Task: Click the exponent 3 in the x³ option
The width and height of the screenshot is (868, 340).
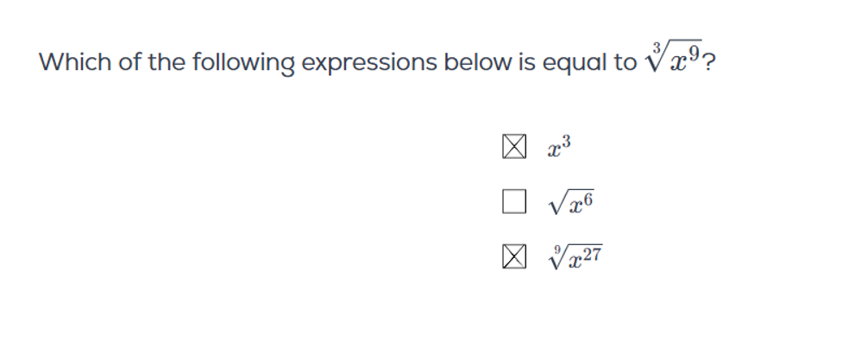Action: [566, 142]
